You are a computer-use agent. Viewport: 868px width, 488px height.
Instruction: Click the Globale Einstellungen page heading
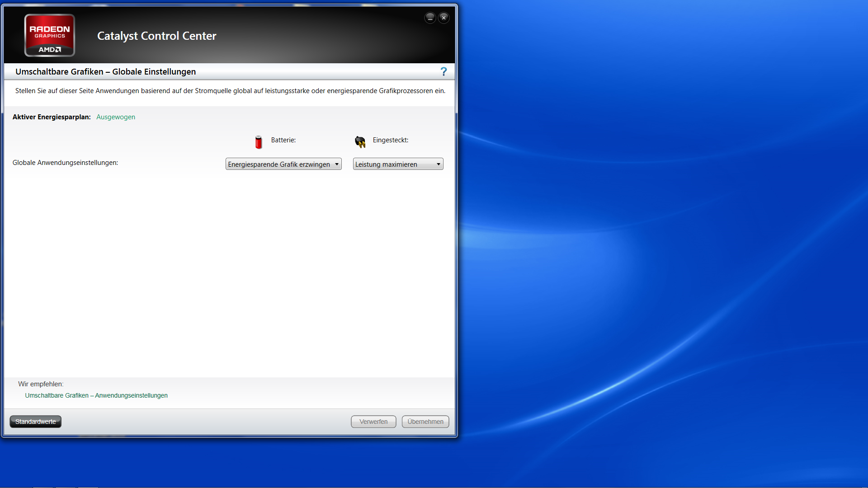(105, 72)
